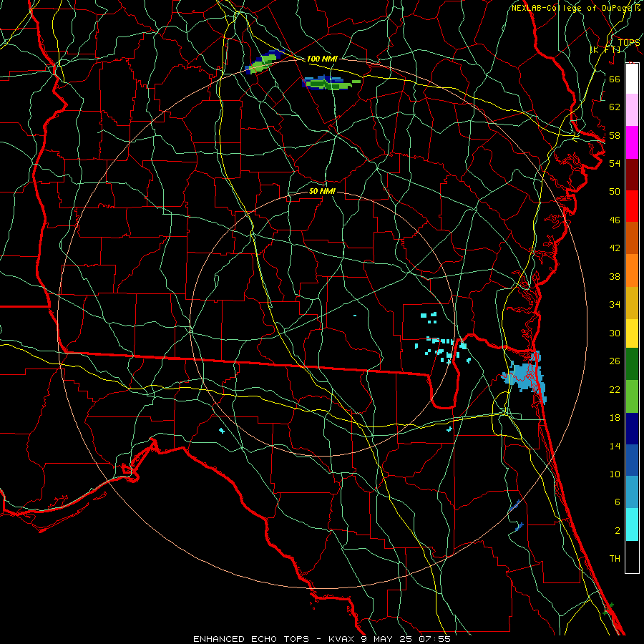644x644 pixels.
Task: Click the legend value "10"
Action: point(615,474)
